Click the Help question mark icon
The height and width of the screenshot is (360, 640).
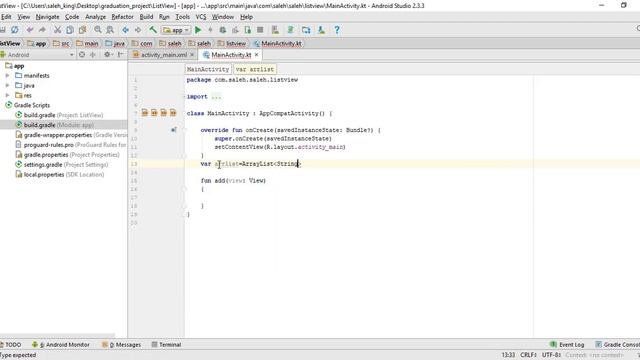(337, 30)
